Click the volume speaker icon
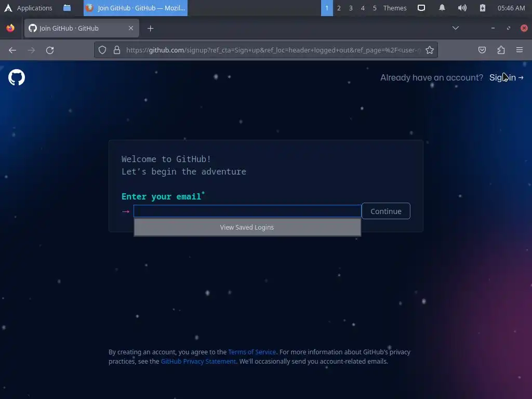Image resolution: width=532 pixels, height=399 pixels. 462,8
